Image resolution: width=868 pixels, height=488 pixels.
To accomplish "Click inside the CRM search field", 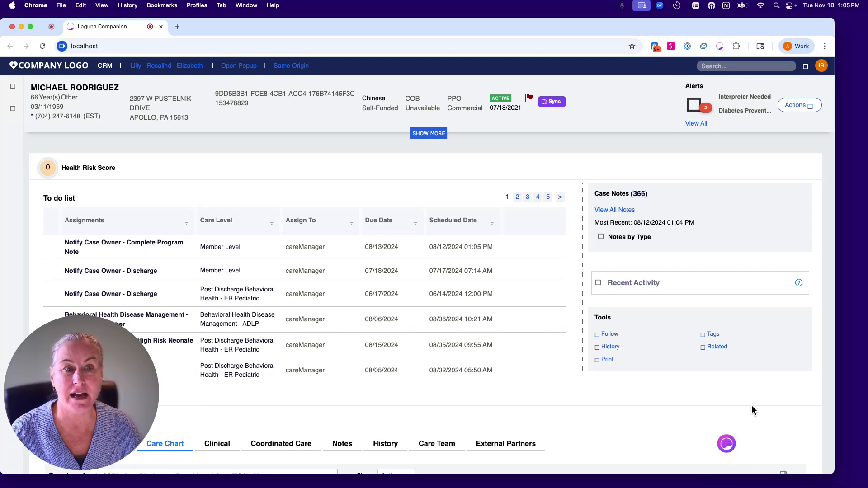I will pos(746,66).
